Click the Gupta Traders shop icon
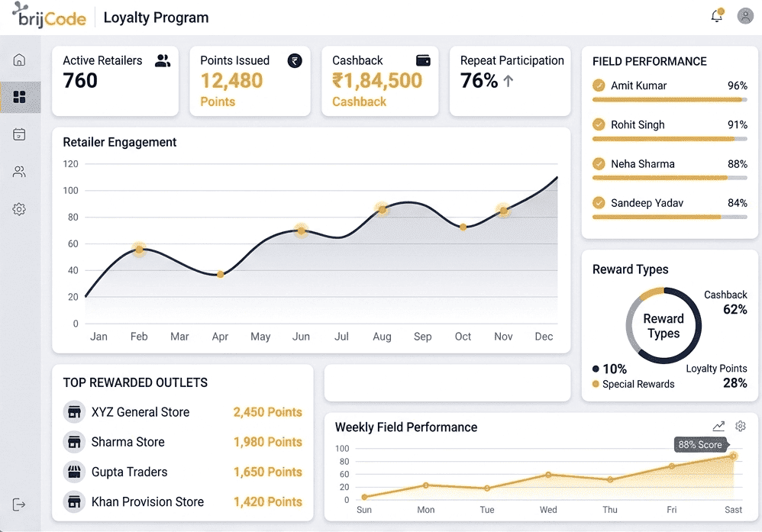This screenshot has width=762, height=532. [x=74, y=472]
